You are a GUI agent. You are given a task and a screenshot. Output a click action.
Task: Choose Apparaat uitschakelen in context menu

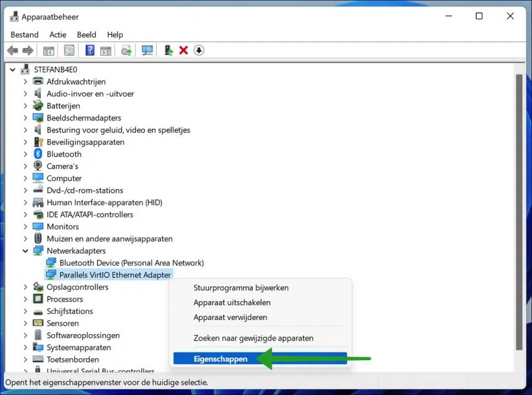pyautogui.click(x=260, y=302)
